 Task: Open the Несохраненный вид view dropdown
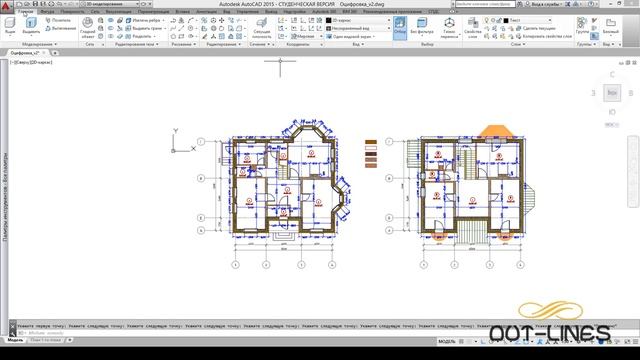coord(358,28)
